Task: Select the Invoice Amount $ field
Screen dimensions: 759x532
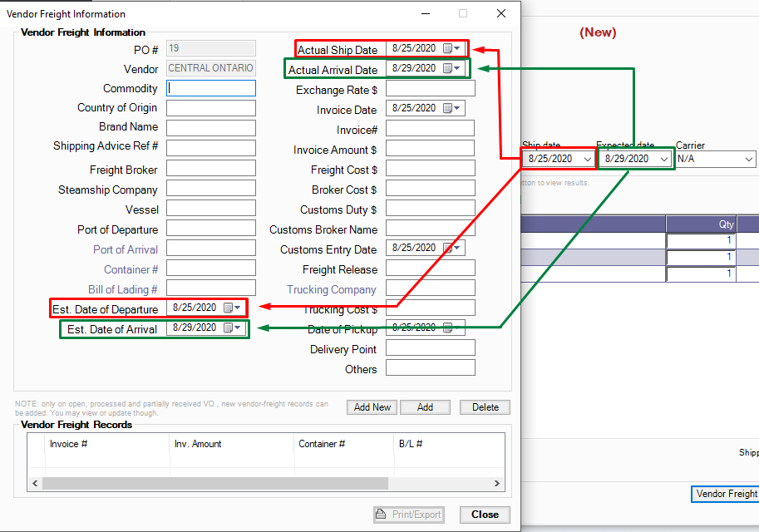Action: click(x=430, y=149)
